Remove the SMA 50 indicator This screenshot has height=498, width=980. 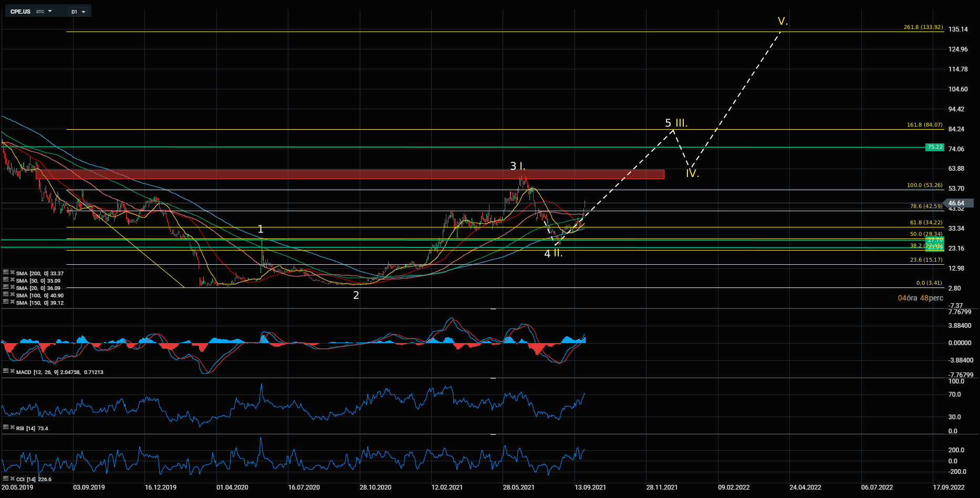pyautogui.click(x=12, y=279)
